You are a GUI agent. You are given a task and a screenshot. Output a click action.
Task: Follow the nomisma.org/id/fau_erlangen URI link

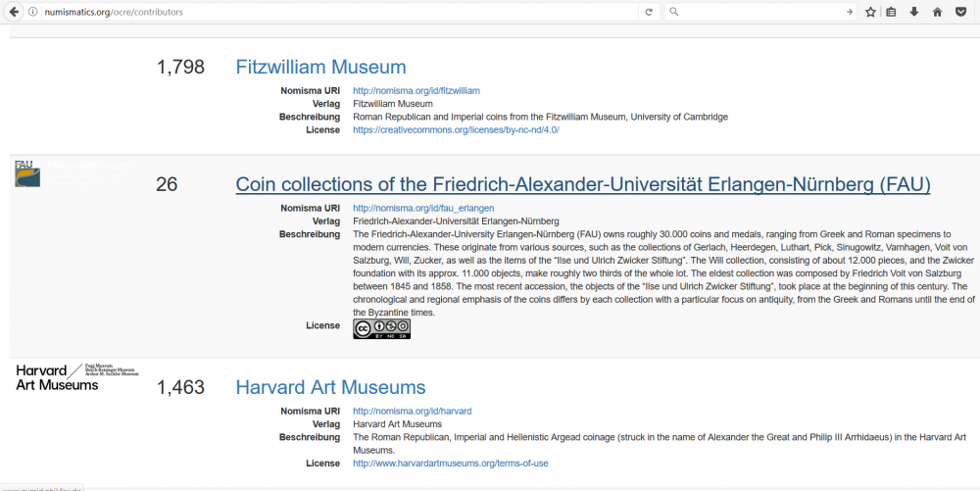422,208
